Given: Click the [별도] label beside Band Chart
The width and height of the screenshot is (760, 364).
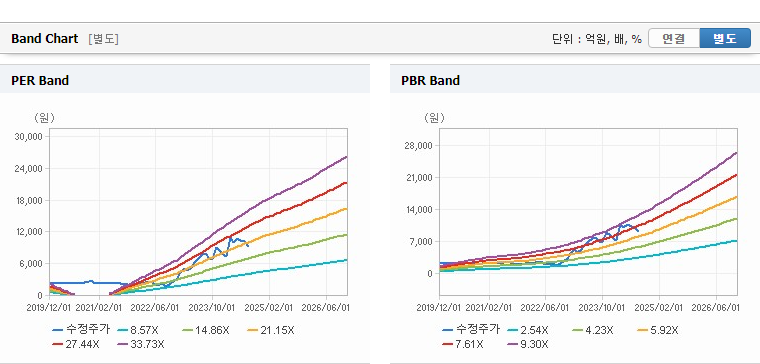Looking at the screenshot, I should (103, 39).
